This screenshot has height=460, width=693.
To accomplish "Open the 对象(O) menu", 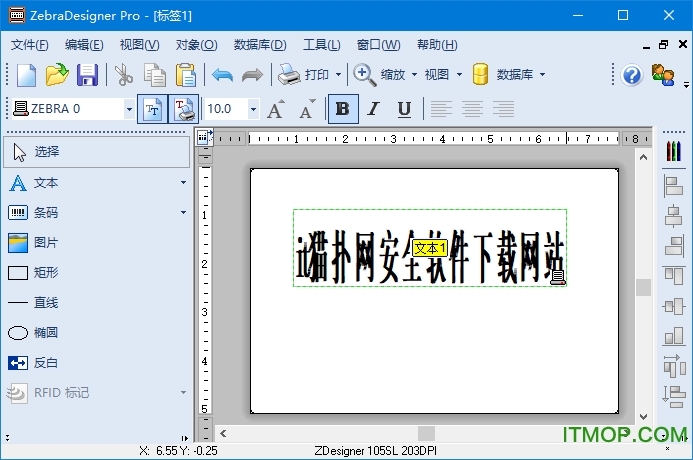I will pos(196,45).
